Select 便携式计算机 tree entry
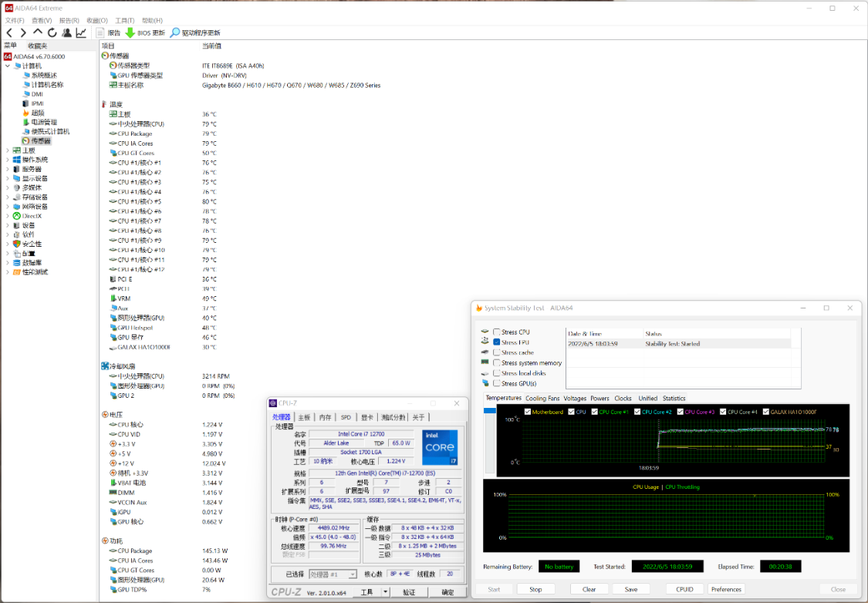Image resolution: width=868 pixels, height=603 pixels. (46, 132)
